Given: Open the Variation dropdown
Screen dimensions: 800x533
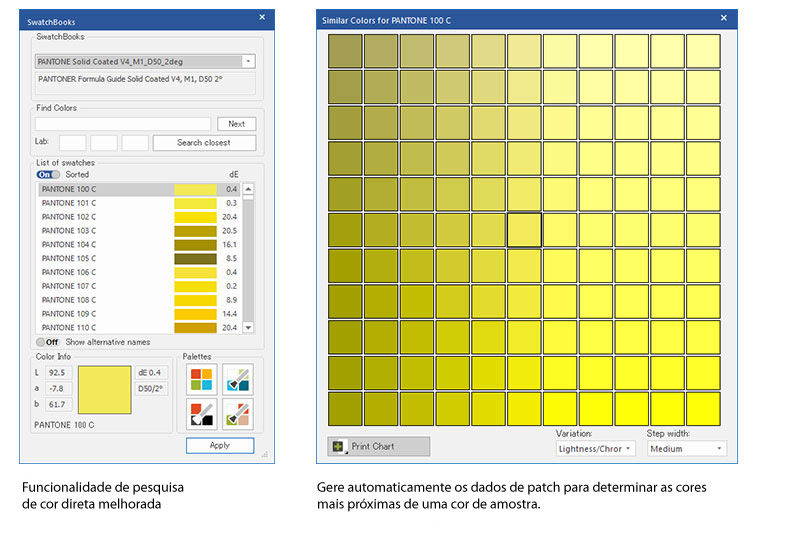Looking at the screenshot, I should tap(595, 449).
